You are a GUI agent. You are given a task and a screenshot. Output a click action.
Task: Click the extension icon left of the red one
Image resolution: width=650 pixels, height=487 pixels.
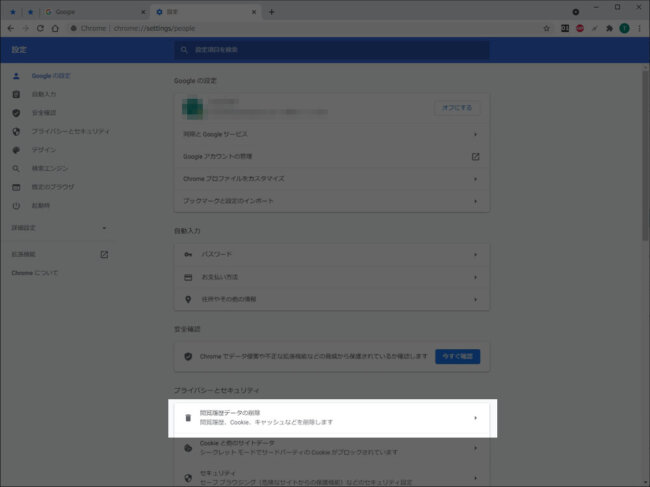(x=565, y=28)
